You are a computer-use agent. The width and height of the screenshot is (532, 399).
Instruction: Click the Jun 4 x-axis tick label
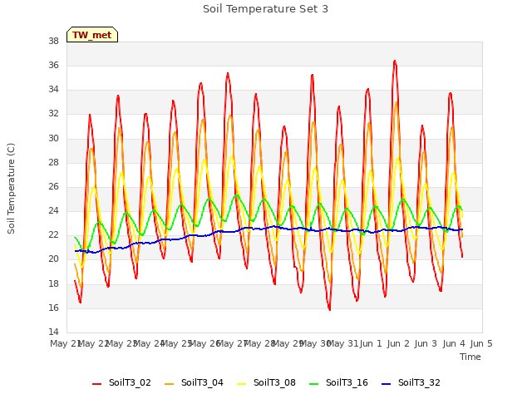[454, 343]
